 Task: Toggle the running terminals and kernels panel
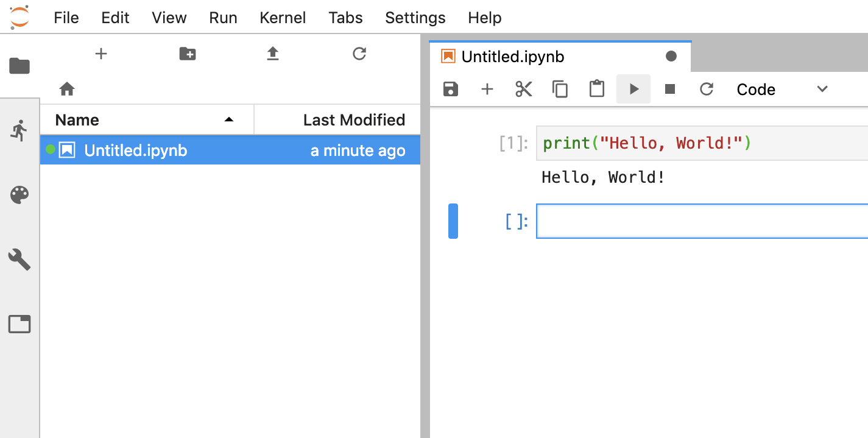click(x=19, y=130)
